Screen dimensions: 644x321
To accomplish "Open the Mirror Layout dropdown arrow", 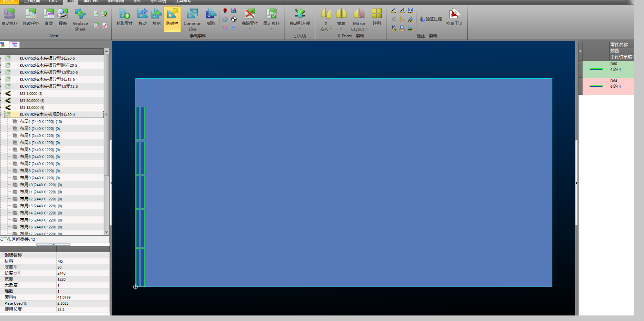I will tap(366, 29).
